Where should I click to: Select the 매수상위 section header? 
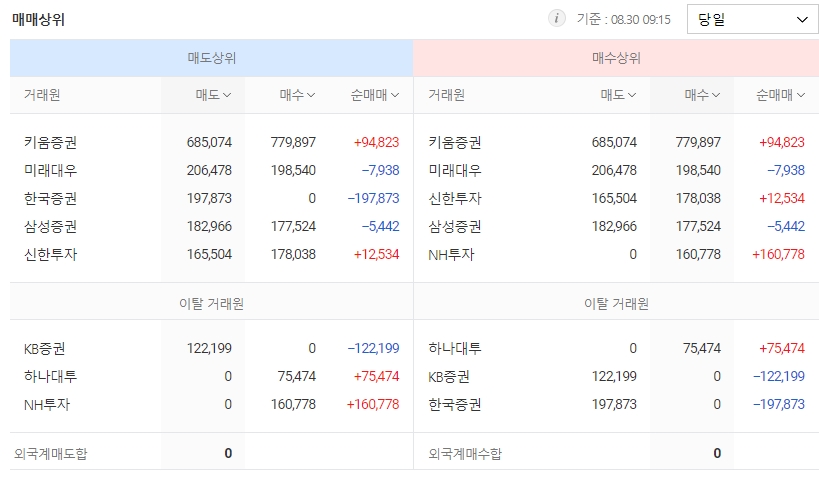click(x=616, y=58)
